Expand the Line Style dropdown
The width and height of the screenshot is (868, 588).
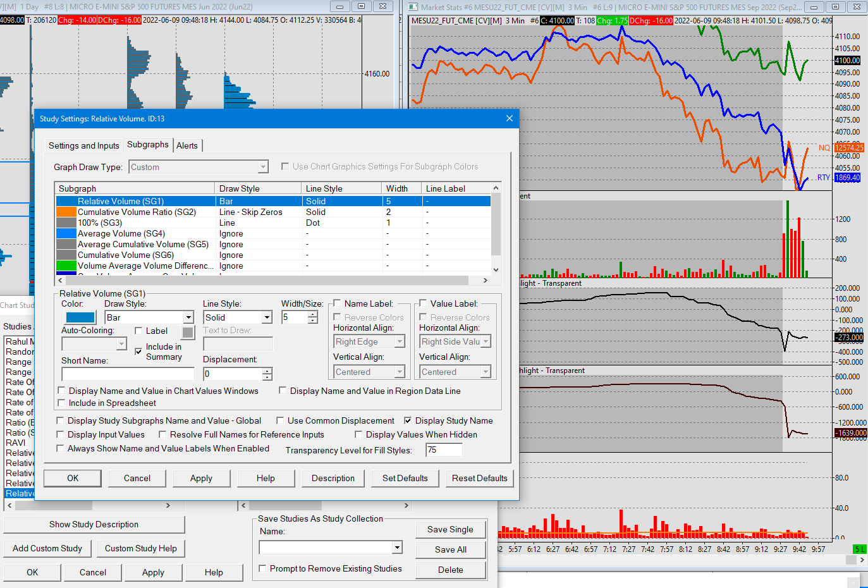coord(267,317)
